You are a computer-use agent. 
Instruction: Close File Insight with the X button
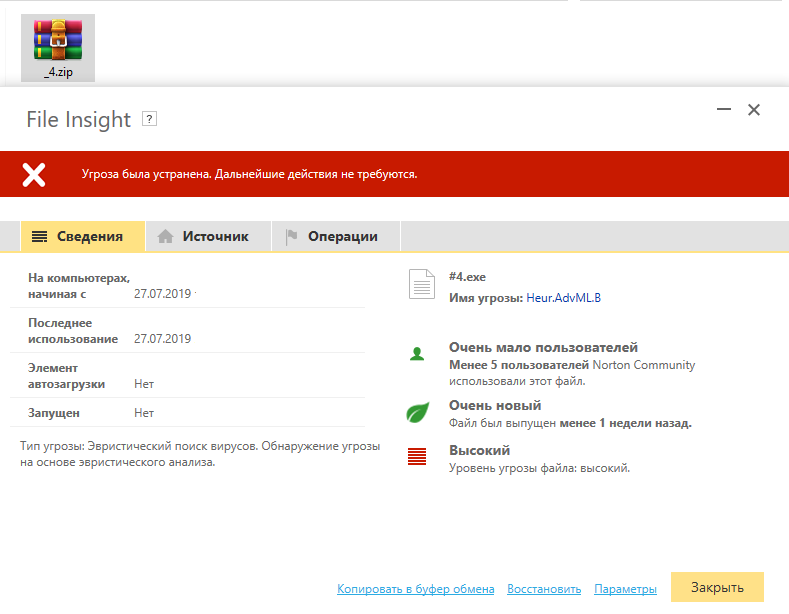pos(754,110)
